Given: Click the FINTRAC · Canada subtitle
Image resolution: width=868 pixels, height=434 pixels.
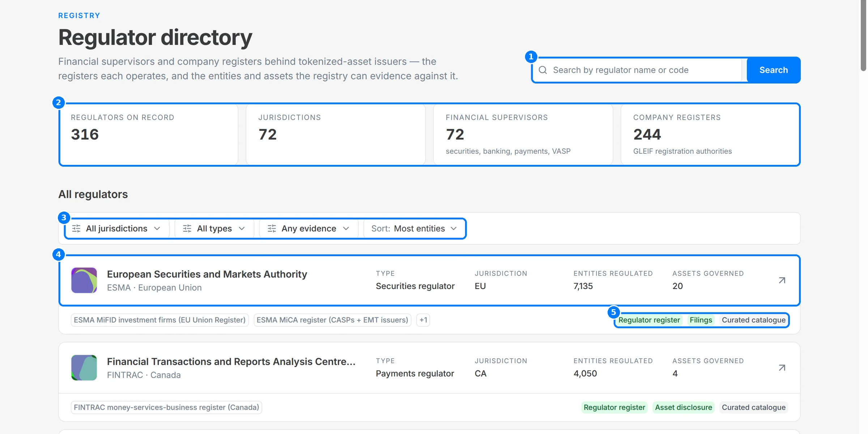Looking at the screenshot, I should click(144, 375).
